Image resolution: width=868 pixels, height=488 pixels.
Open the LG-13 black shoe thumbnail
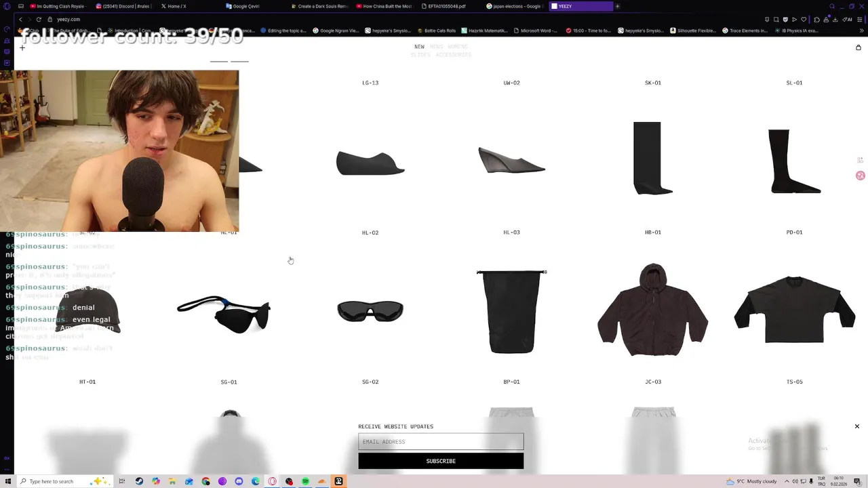tap(370, 163)
